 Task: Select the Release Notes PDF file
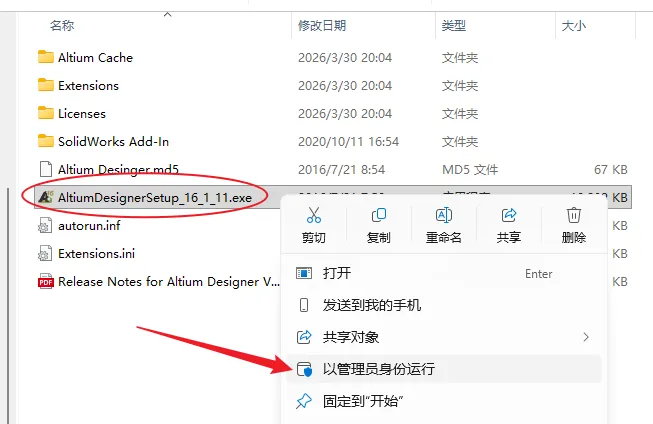click(x=169, y=282)
